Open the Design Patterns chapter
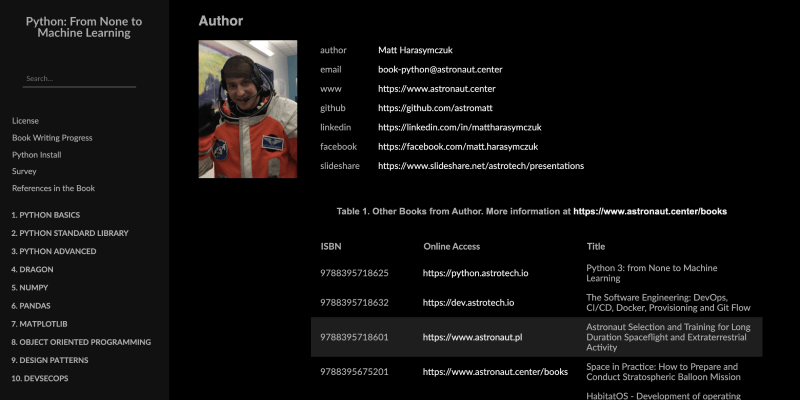 50,360
